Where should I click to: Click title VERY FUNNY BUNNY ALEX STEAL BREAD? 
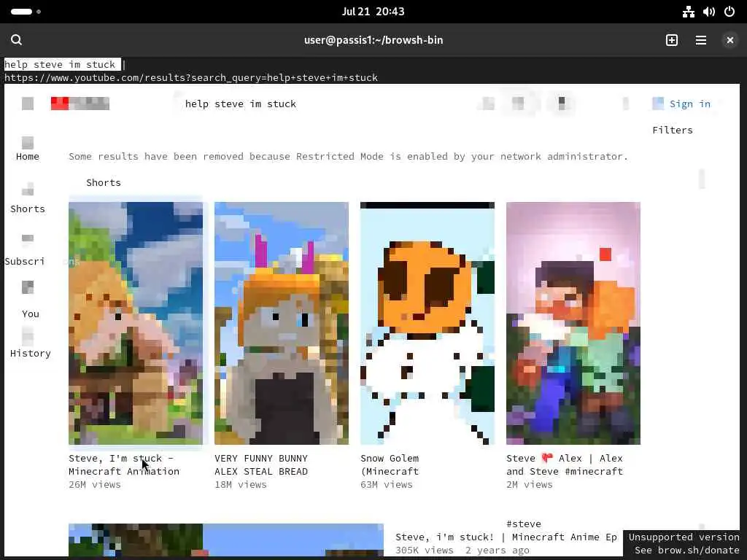click(x=261, y=464)
